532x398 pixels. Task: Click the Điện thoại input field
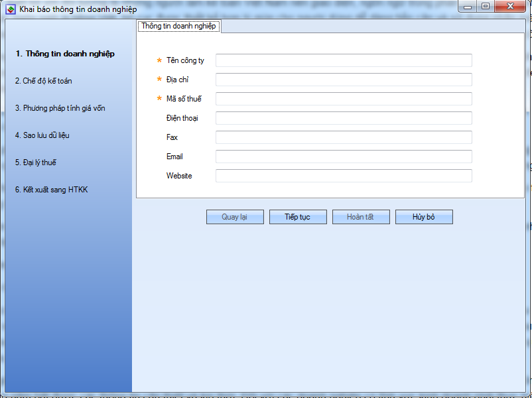[344, 118]
